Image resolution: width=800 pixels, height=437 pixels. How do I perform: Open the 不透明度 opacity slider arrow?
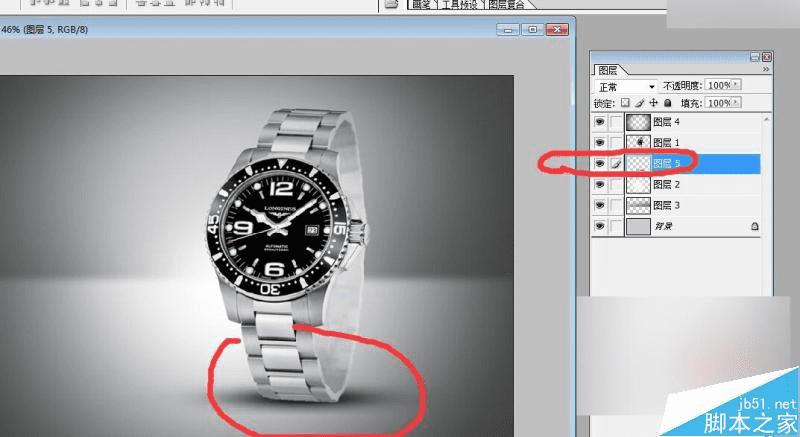click(737, 85)
